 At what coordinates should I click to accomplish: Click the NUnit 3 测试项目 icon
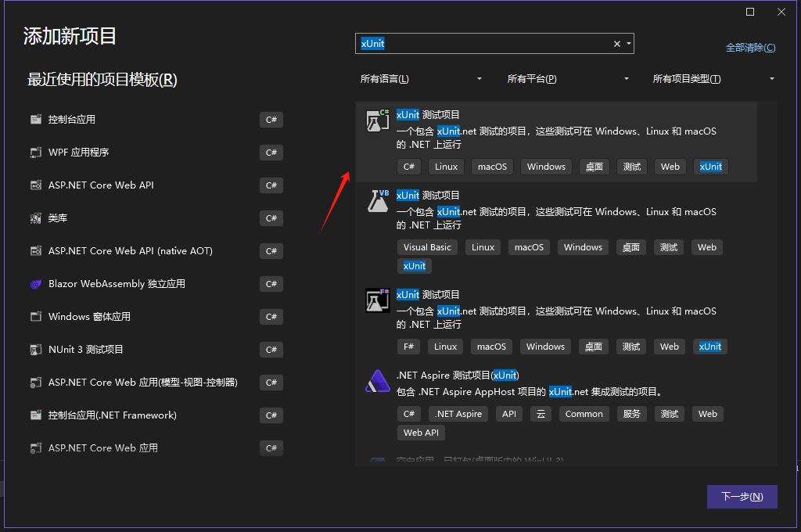point(36,350)
